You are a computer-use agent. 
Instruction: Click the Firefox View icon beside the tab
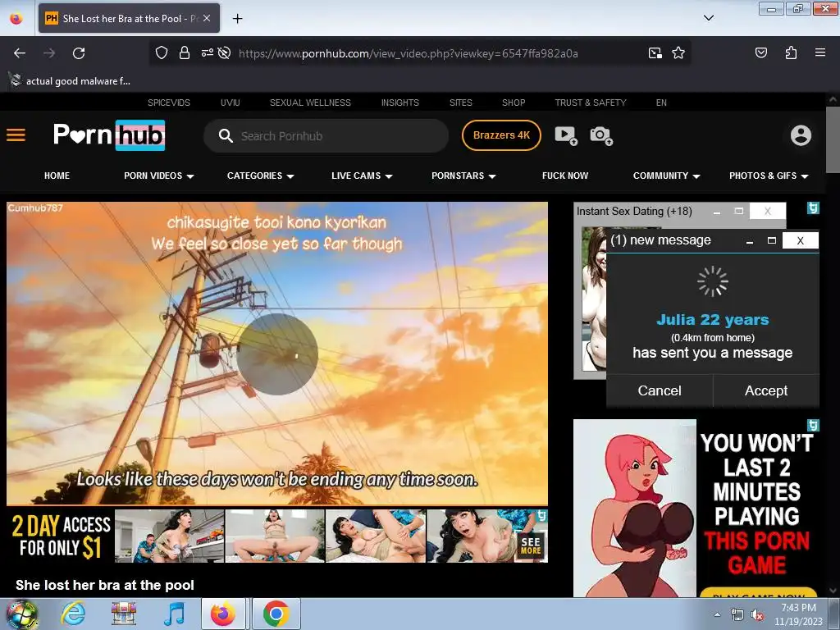[x=16, y=18]
